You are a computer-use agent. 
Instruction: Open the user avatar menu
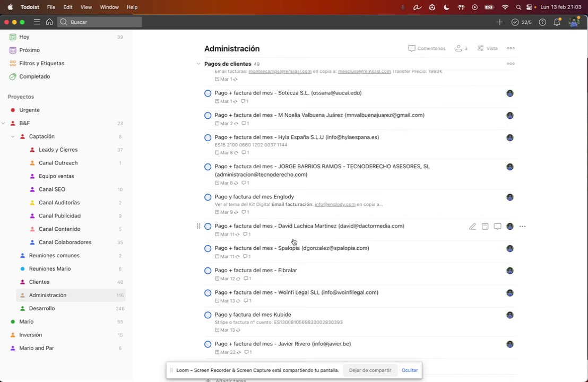(574, 22)
